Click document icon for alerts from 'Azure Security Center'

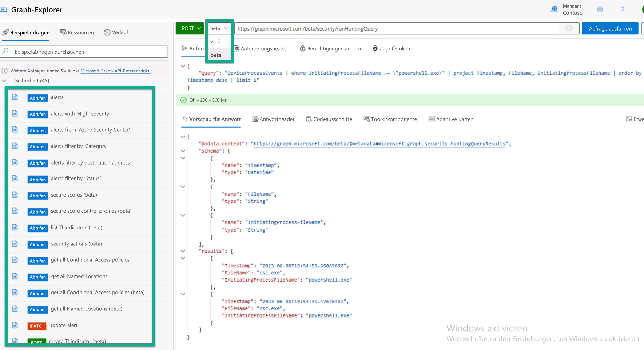[x=15, y=129]
